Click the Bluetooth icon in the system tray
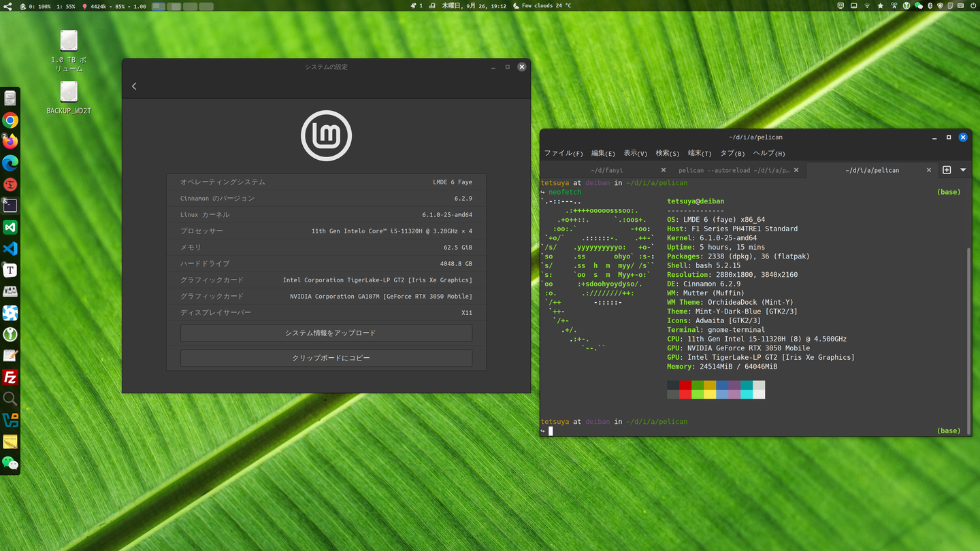Image resolution: width=980 pixels, height=551 pixels. pyautogui.click(x=930, y=5)
